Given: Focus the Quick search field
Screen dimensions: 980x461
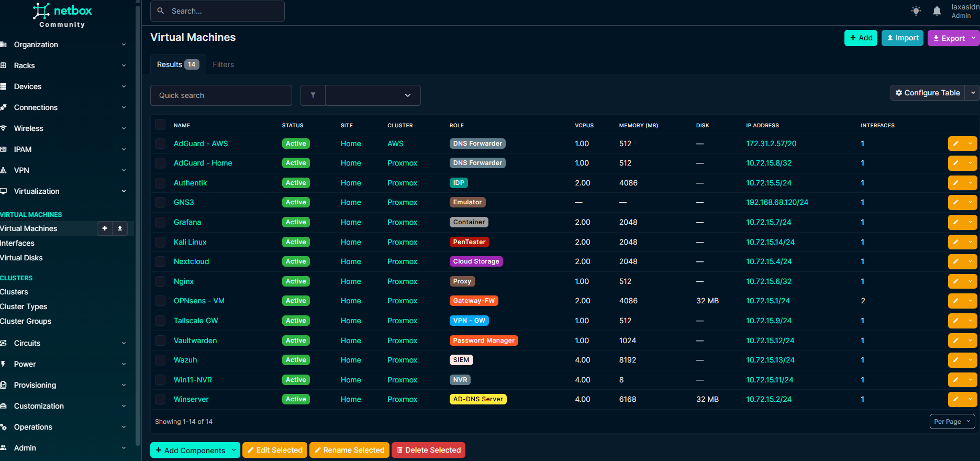Looking at the screenshot, I should point(221,95).
